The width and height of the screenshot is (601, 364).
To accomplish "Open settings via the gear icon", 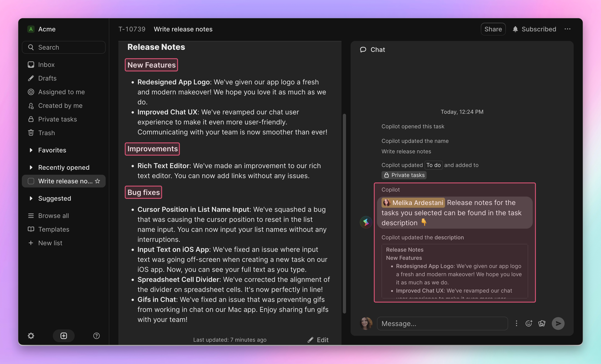I will [31, 336].
